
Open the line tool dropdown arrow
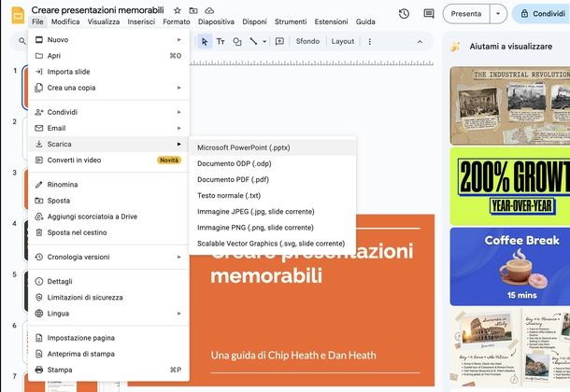pyautogui.click(x=264, y=42)
